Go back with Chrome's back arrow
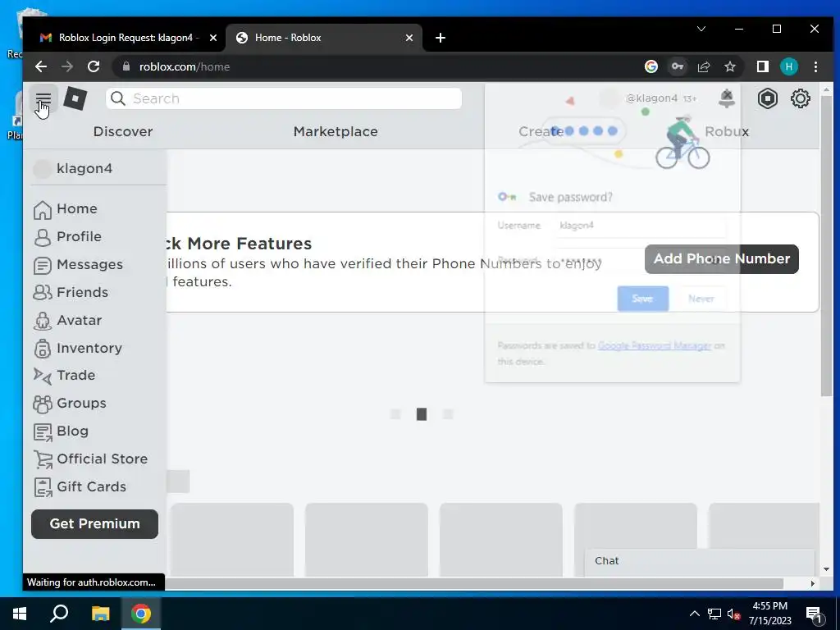The width and height of the screenshot is (840, 630). pyautogui.click(x=41, y=66)
